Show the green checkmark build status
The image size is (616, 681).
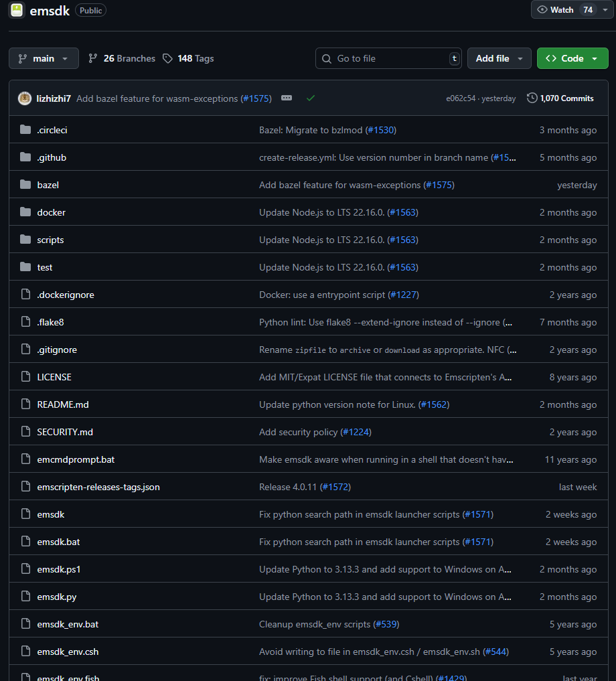pyautogui.click(x=311, y=98)
